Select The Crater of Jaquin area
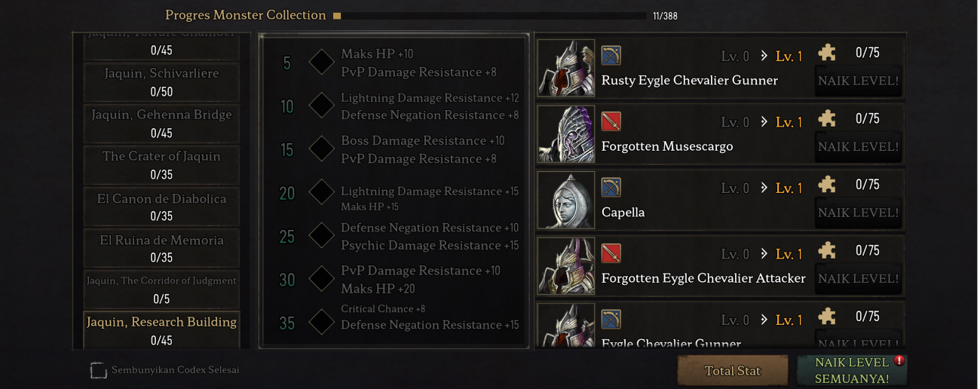Viewport: 980px width, 389px height. point(161,165)
